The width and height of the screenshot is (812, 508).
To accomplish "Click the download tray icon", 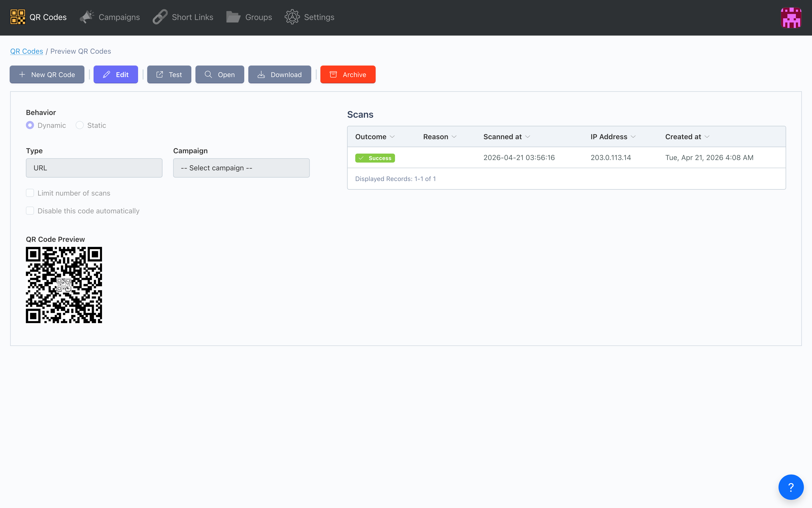I will coord(261,75).
